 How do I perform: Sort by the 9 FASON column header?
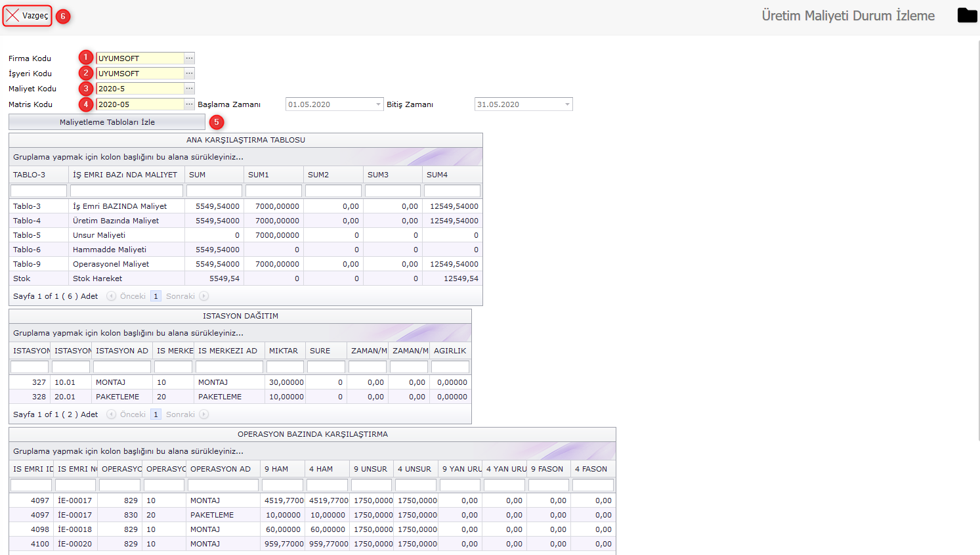coord(549,469)
